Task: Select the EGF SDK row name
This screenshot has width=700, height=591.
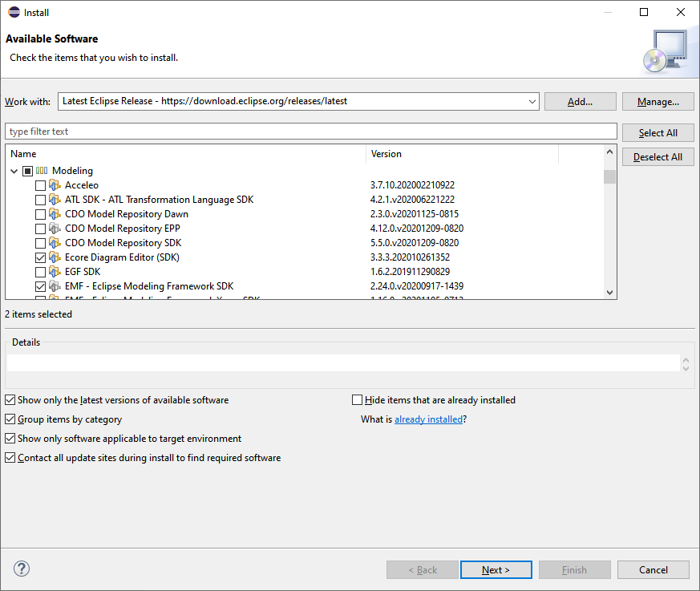Action: pos(83,272)
